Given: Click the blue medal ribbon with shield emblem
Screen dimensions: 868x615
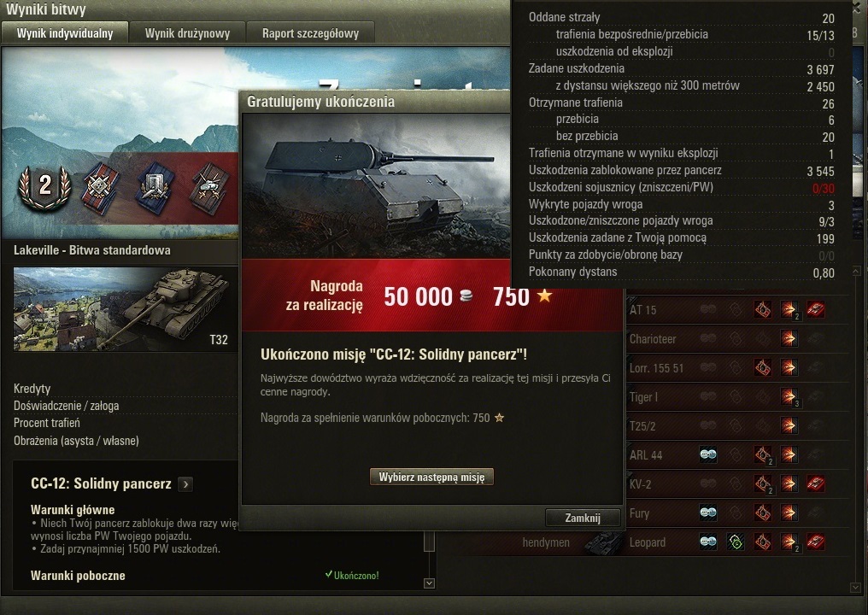Looking at the screenshot, I should (x=155, y=188).
